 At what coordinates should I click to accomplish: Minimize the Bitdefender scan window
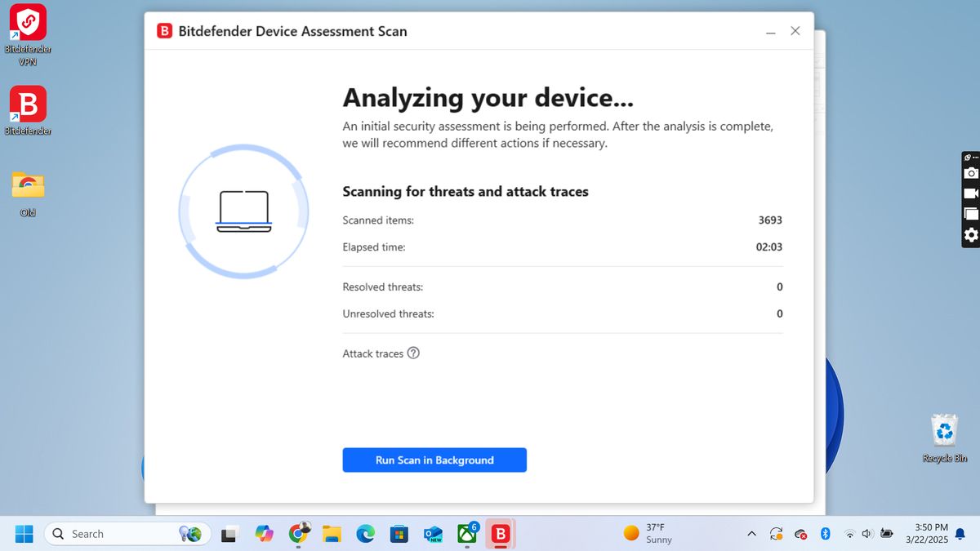(770, 32)
